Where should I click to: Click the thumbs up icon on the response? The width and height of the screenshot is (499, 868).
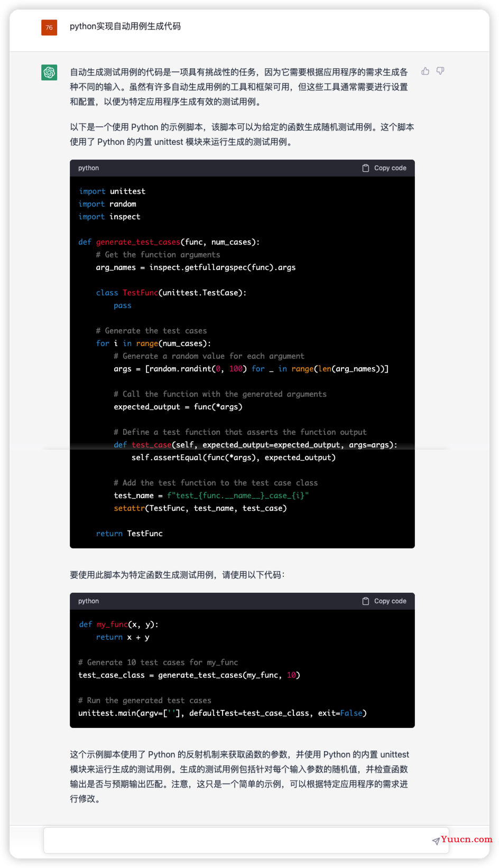click(425, 71)
